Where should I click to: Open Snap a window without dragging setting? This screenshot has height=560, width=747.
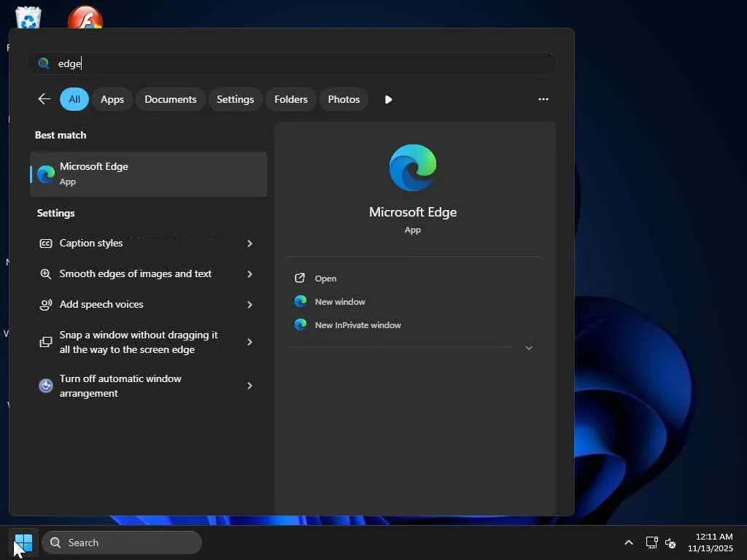(x=149, y=342)
